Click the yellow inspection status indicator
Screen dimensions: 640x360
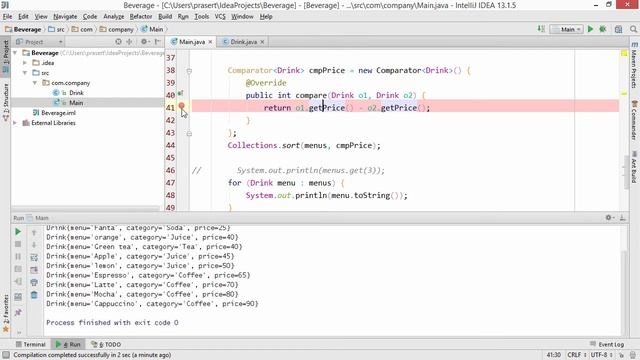pos(624,53)
